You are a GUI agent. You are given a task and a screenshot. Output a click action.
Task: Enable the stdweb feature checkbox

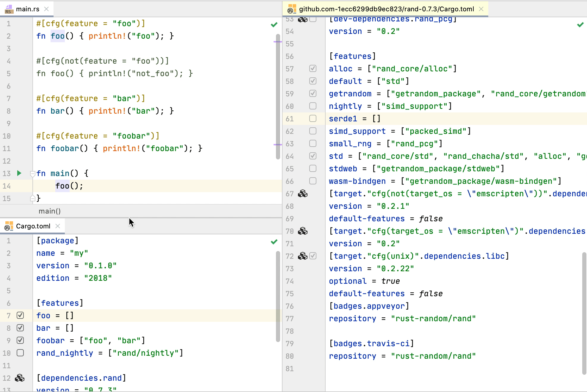(313, 168)
